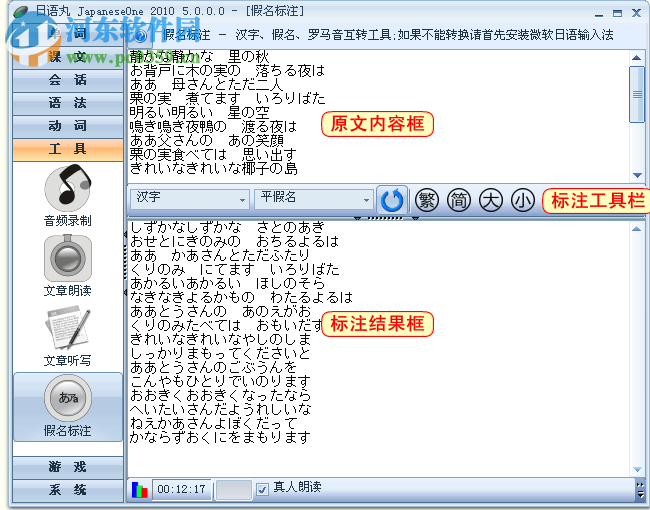
Task: Click result line へいたいさんだようれしいな
Action: click(220, 410)
